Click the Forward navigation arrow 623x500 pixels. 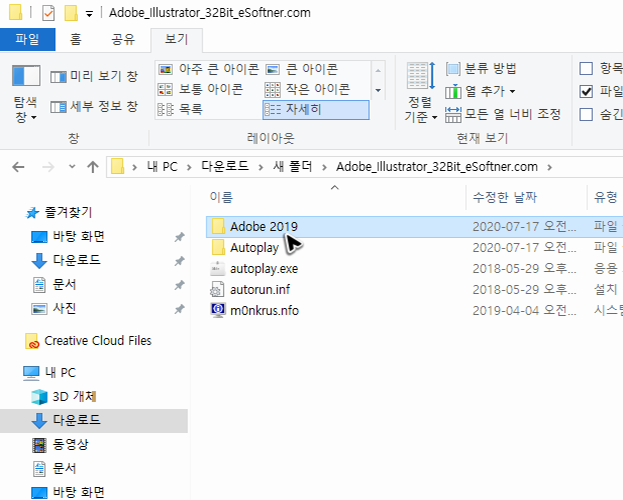tap(48, 167)
